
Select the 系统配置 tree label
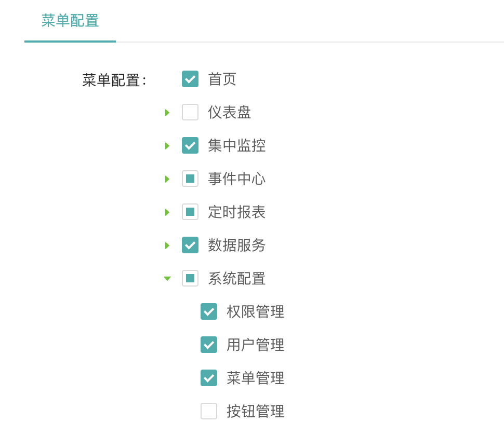236,278
